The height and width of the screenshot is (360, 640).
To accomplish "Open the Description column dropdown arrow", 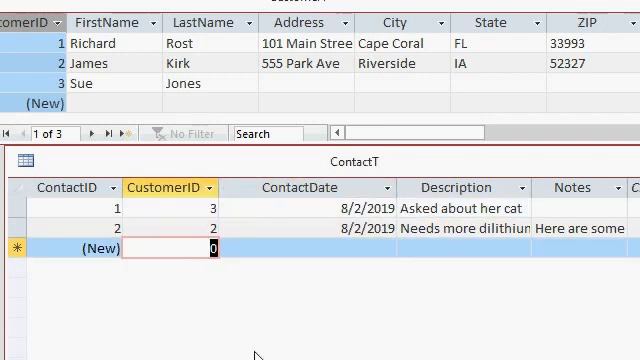I will tap(522, 188).
